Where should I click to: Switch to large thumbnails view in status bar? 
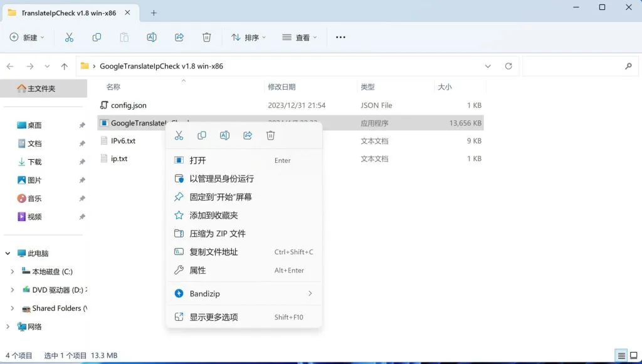[634, 355]
